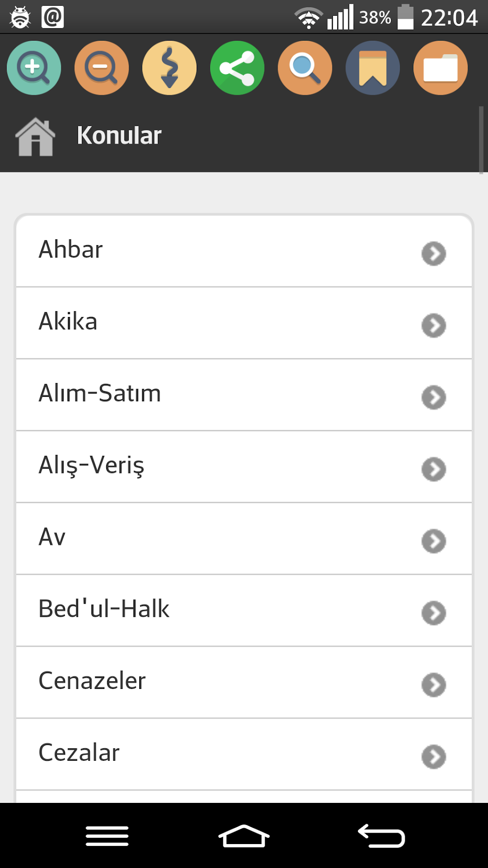Open the bookmark icon
The height and width of the screenshot is (868, 488).
pyautogui.click(x=373, y=68)
